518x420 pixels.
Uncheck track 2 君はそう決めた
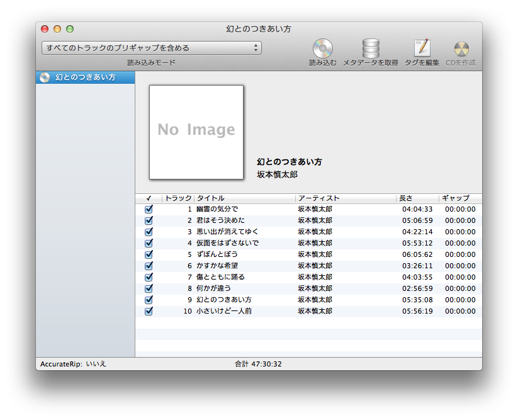point(149,220)
